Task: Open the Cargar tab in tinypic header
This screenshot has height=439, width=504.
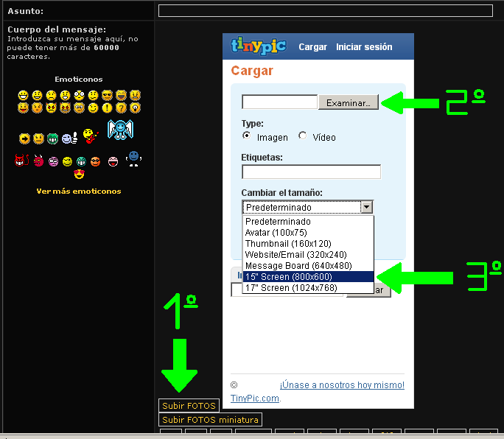Action: [x=312, y=47]
